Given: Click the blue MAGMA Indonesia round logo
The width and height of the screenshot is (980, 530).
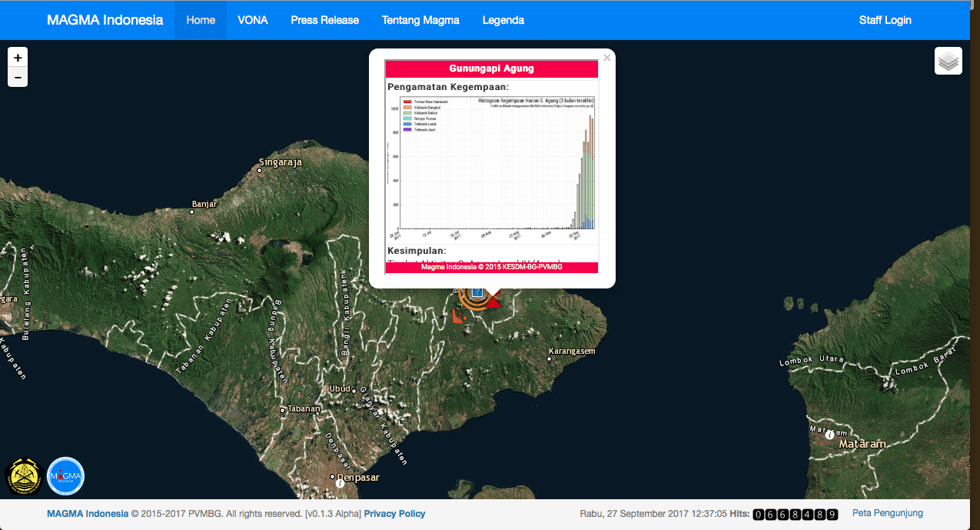Looking at the screenshot, I should (x=65, y=476).
